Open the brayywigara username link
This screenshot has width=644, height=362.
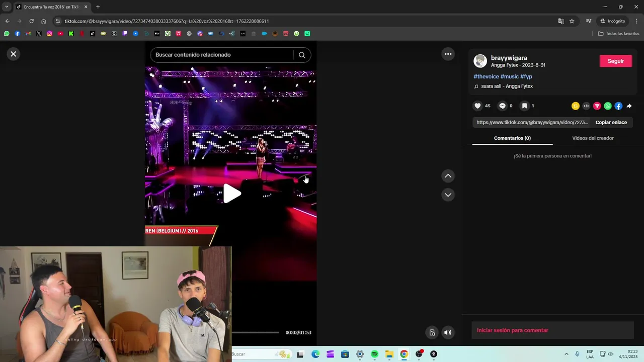click(x=509, y=58)
